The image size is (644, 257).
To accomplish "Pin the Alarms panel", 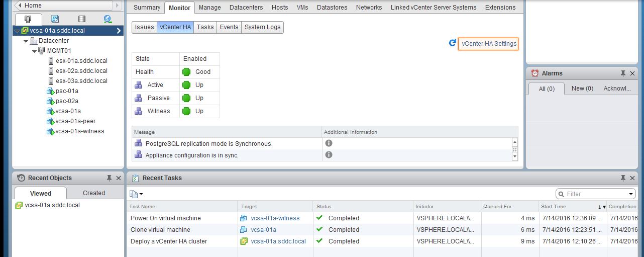I will pyautogui.click(x=623, y=73).
